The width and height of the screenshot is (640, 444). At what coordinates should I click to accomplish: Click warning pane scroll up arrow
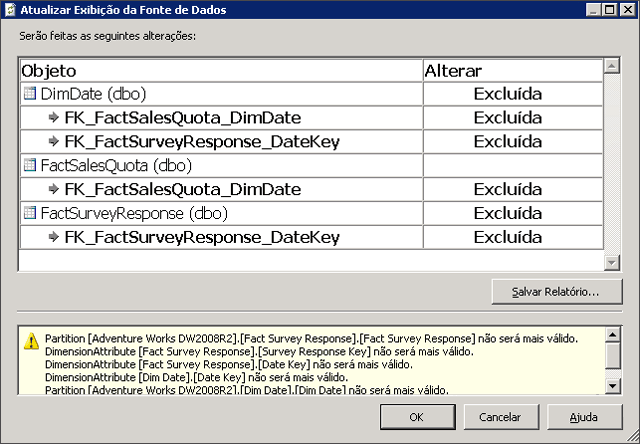[x=613, y=335]
